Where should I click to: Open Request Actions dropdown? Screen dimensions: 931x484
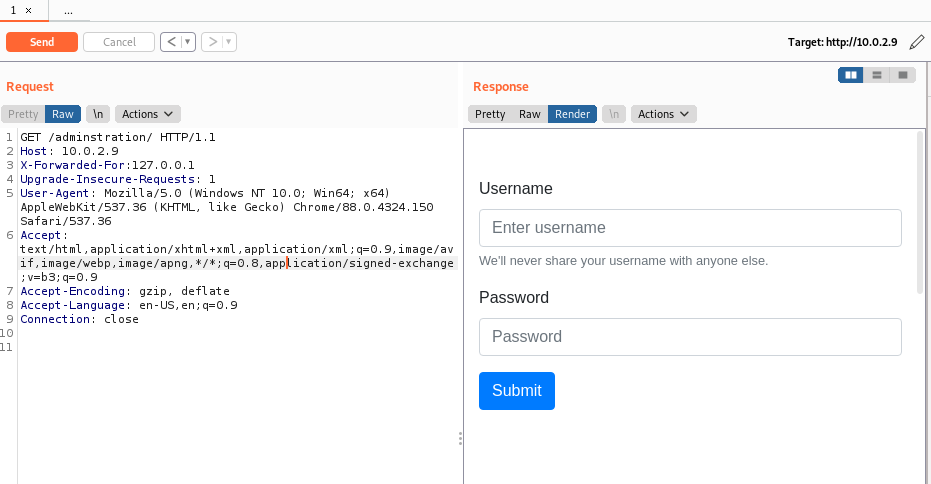pyautogui.click(x=147, y=114)
